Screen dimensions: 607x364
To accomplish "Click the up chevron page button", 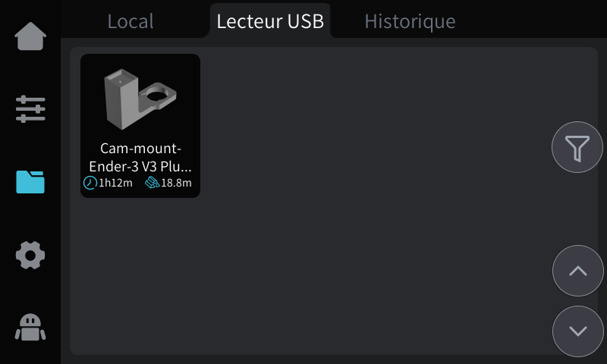I will 578,271.
